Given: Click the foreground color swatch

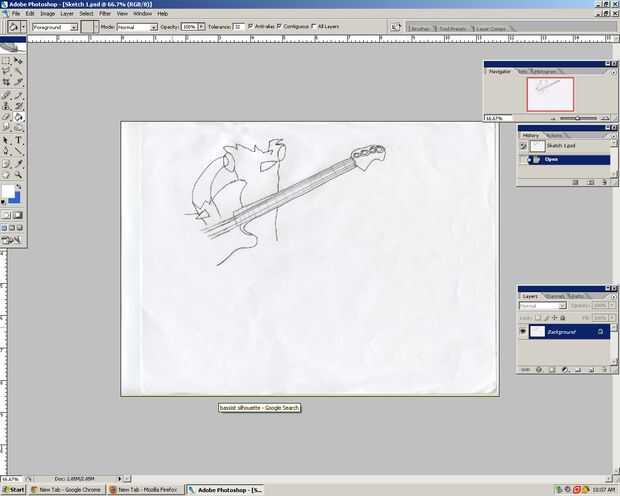Looking at the screenshot, I should click(8, 191).
